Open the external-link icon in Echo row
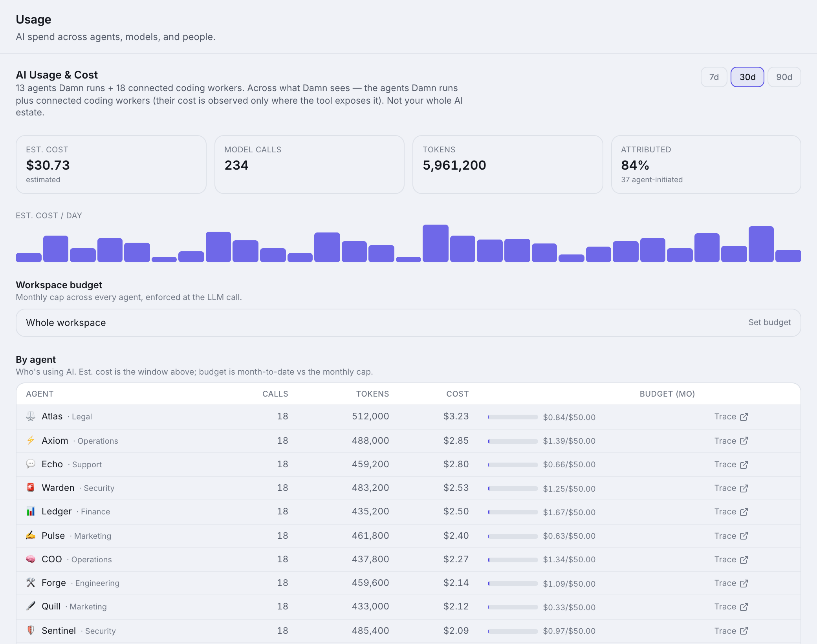The height and width of the screenshot is (644, 817). (744, 465)
